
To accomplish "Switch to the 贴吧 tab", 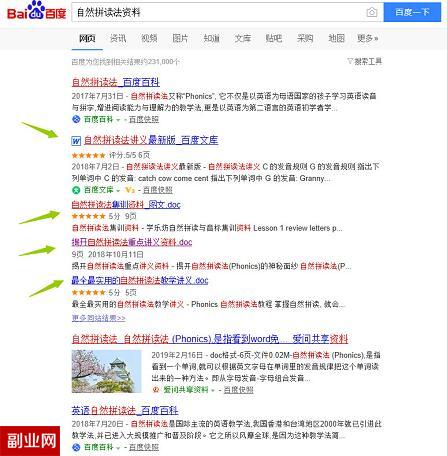I will tap(274, 38).
